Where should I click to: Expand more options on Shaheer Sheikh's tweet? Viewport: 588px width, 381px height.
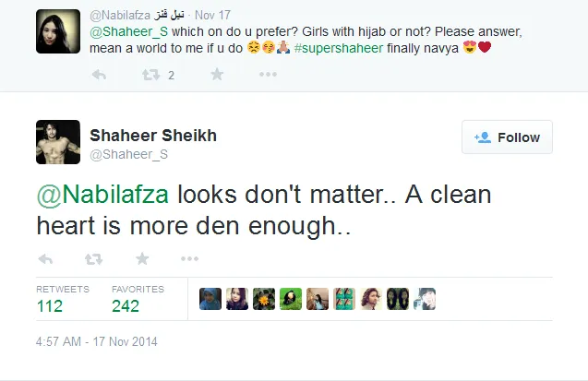coord(191,258)
